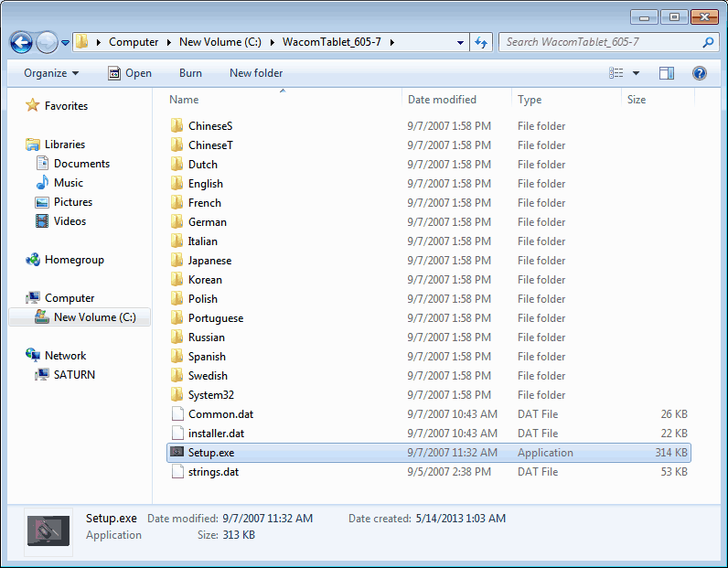Image resolution: width=728 pixels, height=568 pixels.
Task: Sort by the Size column header
Action: point(658,100)
